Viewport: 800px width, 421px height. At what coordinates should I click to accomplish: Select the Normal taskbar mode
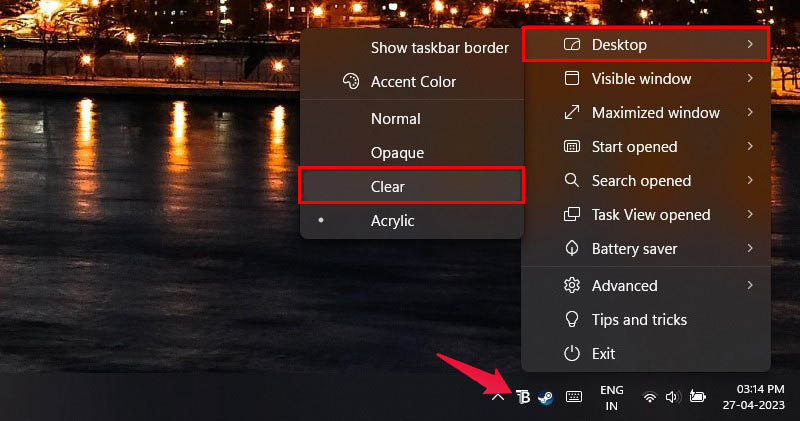(x=412, y=118)
